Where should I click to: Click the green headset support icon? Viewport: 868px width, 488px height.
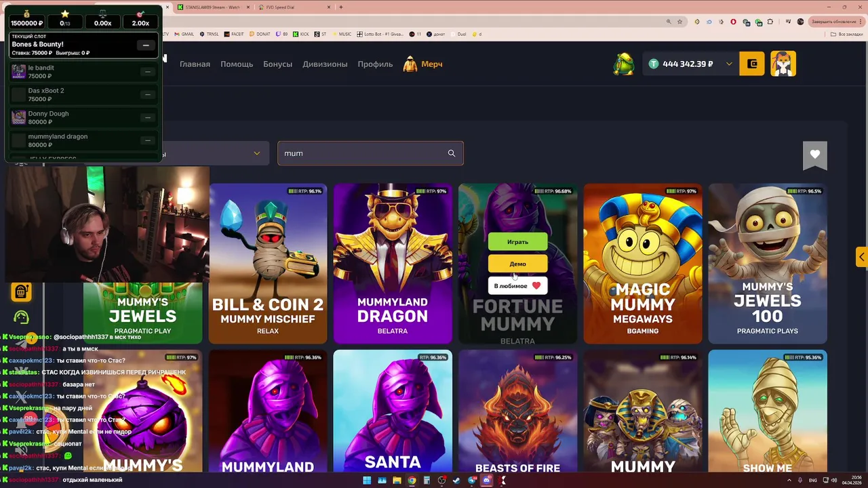[21, 317]
